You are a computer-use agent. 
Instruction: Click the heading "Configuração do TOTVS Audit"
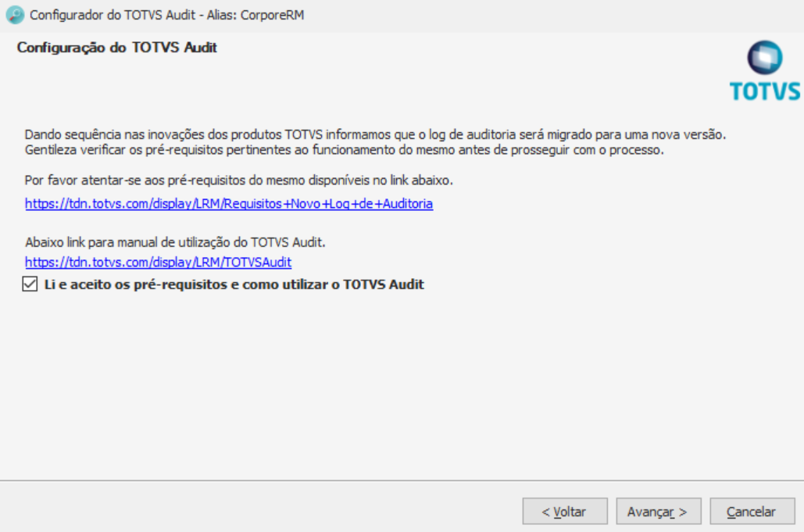[117, 48]
